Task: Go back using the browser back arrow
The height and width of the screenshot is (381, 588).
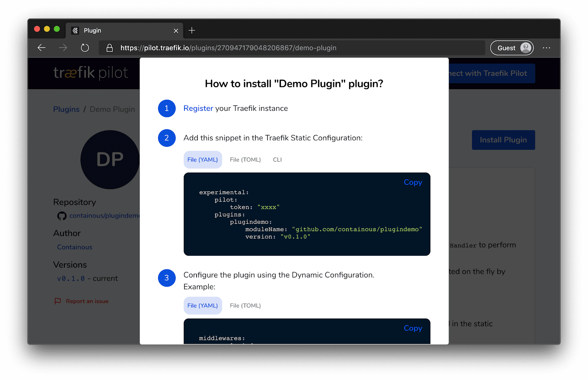Action: pos(42,48)
